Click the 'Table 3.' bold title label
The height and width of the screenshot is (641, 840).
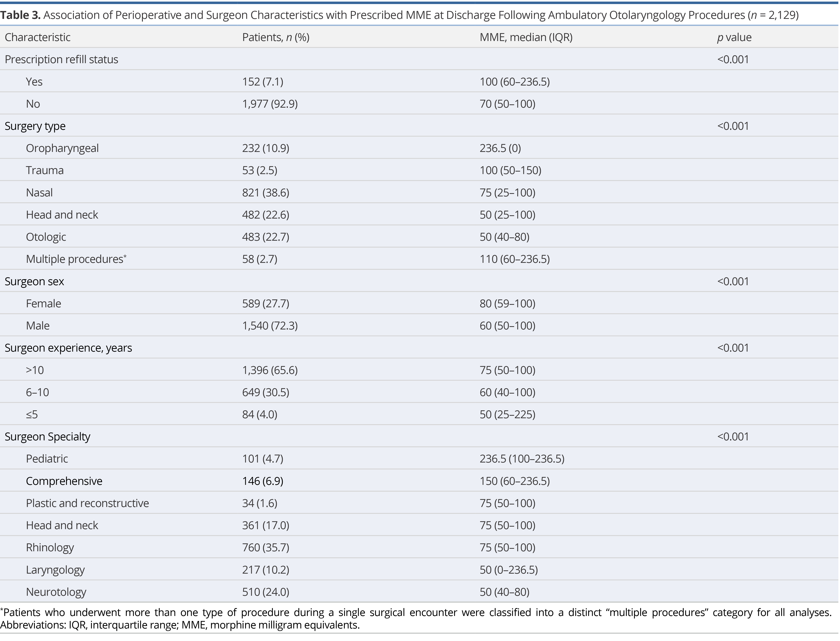click(x=20, y=15)
